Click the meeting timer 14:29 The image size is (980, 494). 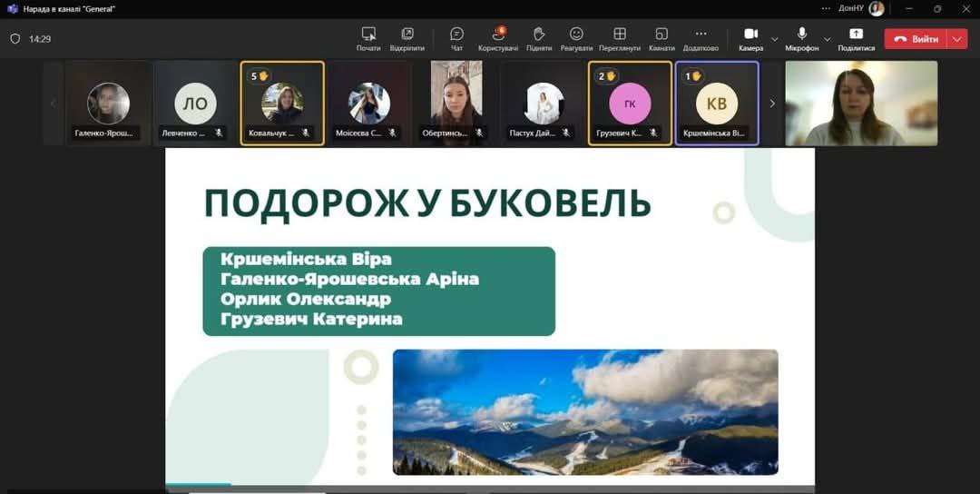coord(40,39)
